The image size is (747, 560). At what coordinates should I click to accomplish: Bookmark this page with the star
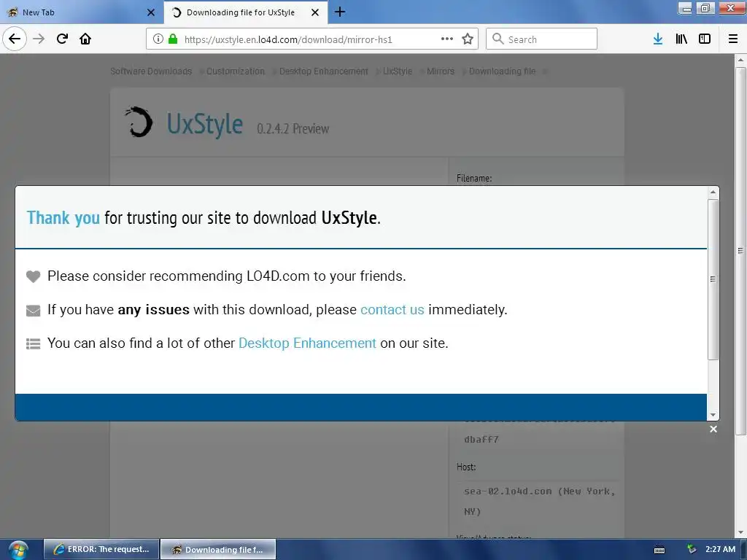[468, 39]
